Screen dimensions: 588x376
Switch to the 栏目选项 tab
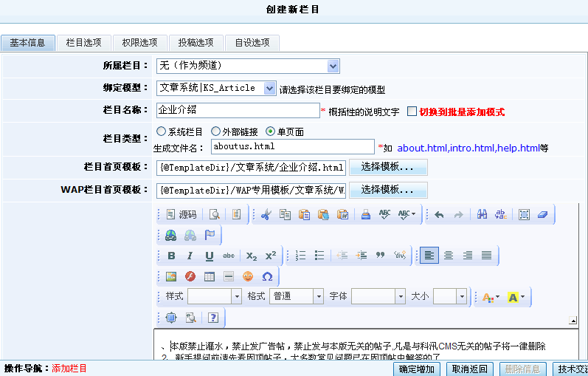83,43
